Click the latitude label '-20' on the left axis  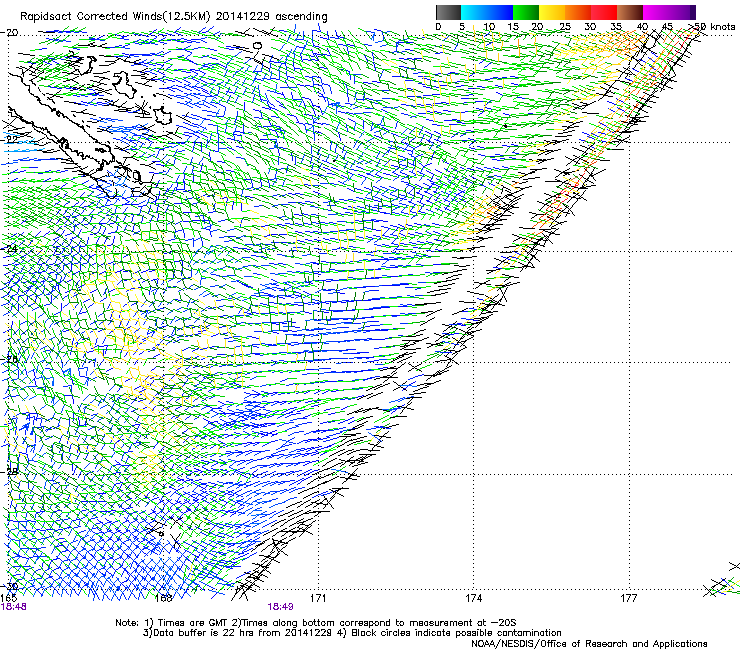point(9,33)
